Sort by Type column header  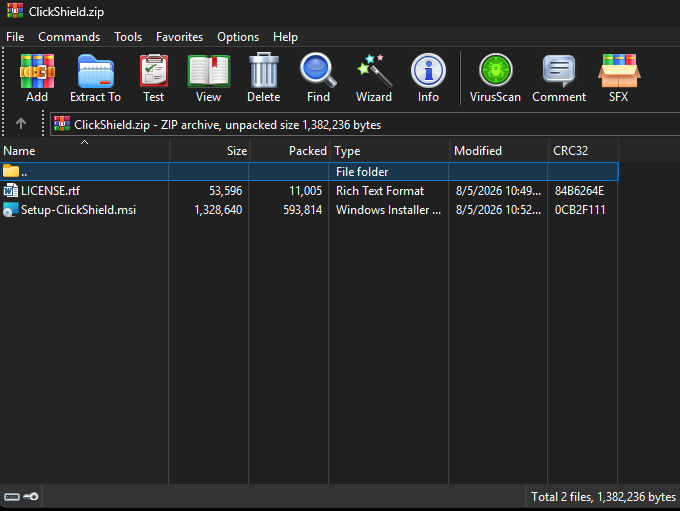[389, 151]
